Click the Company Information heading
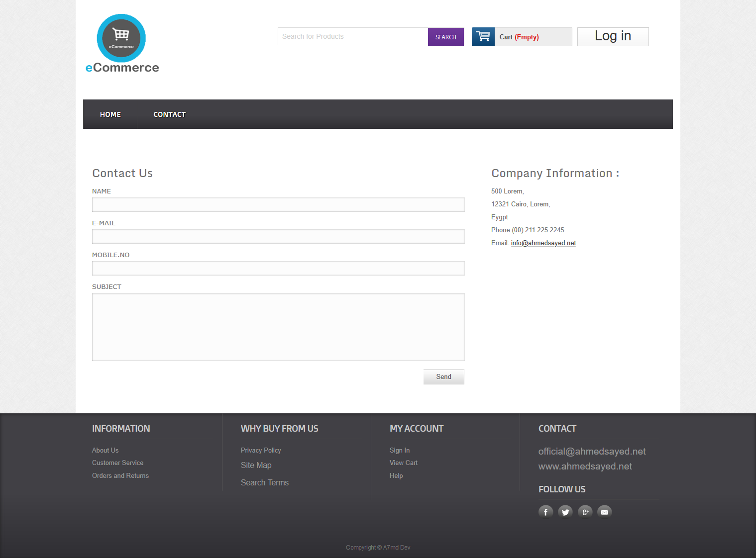The width and height of the screenshot is (756, 558). pyautogui.click(x=555, y=173)
